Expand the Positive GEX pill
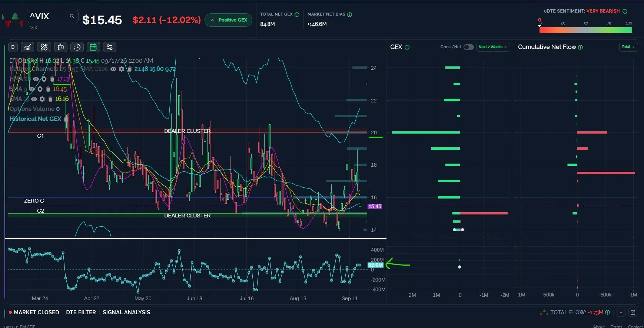Viewport: 644px width, 328px height. tap(228, 20)
